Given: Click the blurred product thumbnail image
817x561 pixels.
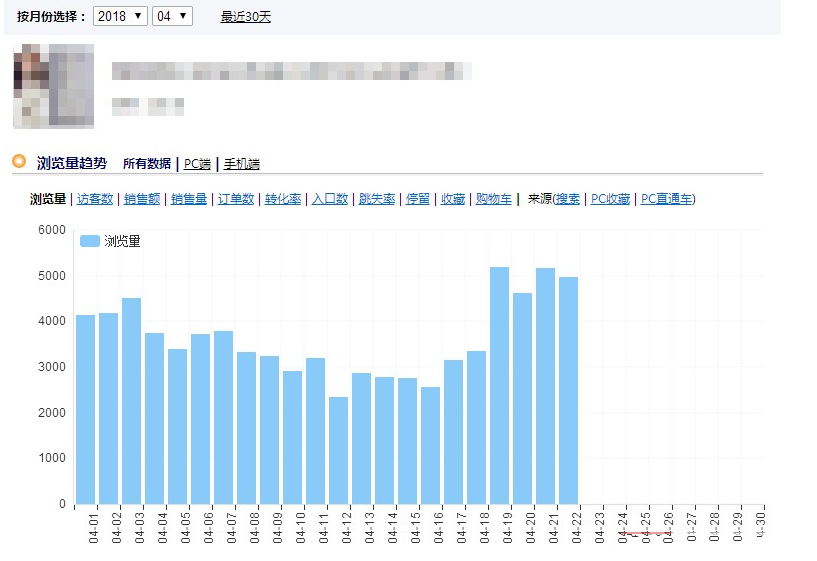Looking at the screenshot, I should pyautogui.click(x=53, y=86).
